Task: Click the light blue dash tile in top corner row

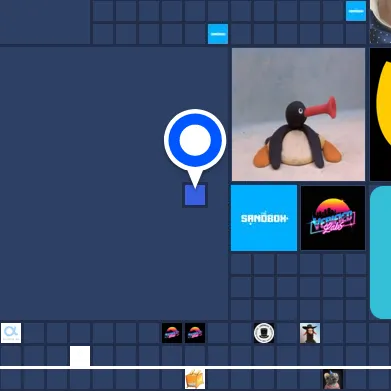Action: [356, 11]
